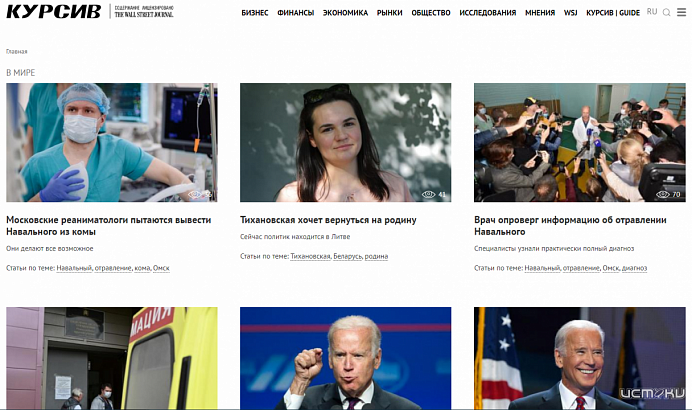692x410 pixels.
Task: Go to the Экономика section
Action: tap(345, 13)
